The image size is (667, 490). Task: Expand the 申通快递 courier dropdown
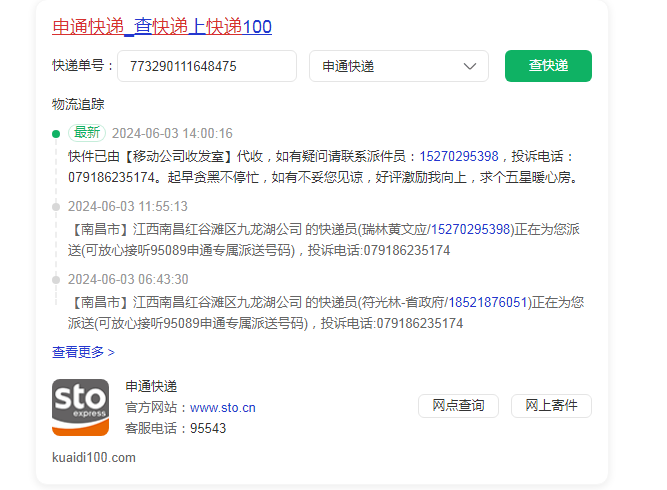coord(399,66)
